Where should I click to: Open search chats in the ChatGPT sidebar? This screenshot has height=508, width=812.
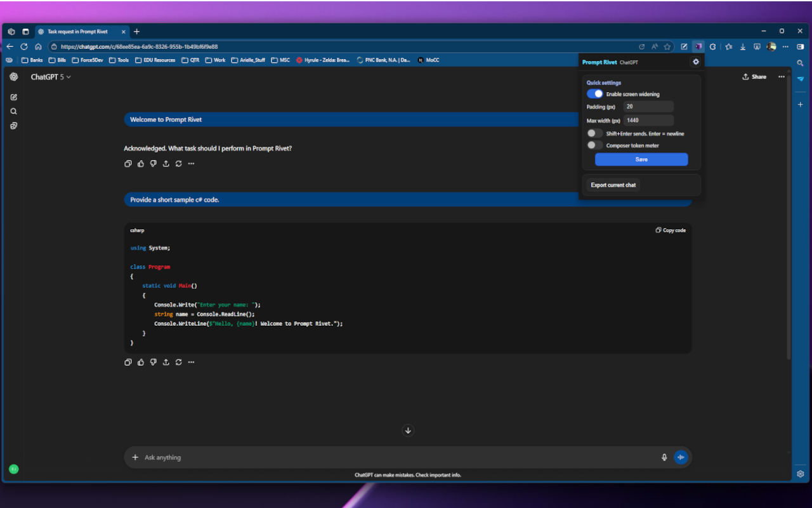click(14, 111)
